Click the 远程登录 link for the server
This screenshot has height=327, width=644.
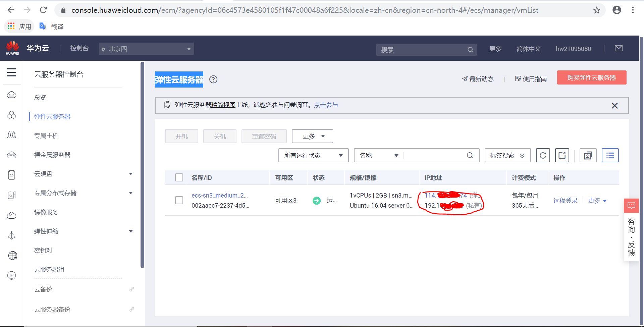click(565, 200)
